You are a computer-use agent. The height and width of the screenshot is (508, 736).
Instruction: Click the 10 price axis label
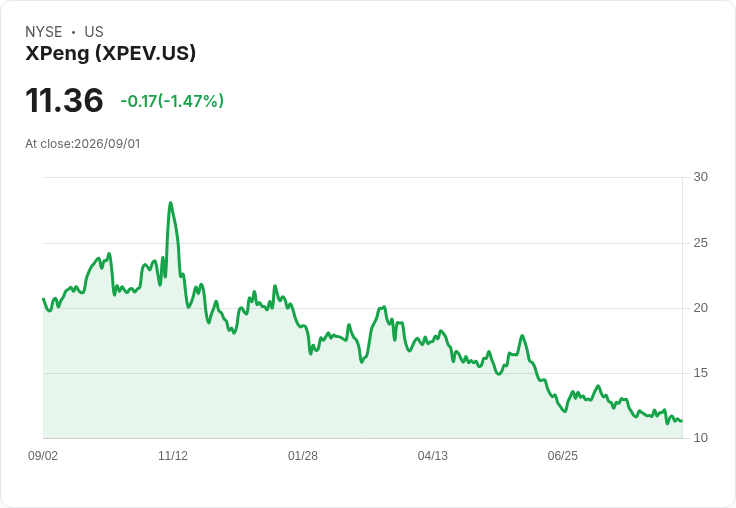(x=700, y=438)
